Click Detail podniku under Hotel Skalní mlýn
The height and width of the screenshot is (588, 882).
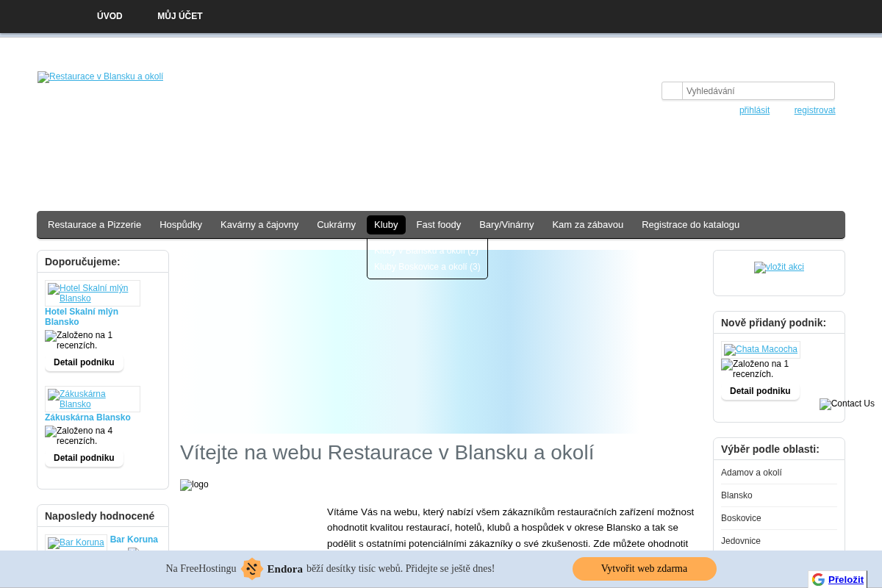(84, 362)
